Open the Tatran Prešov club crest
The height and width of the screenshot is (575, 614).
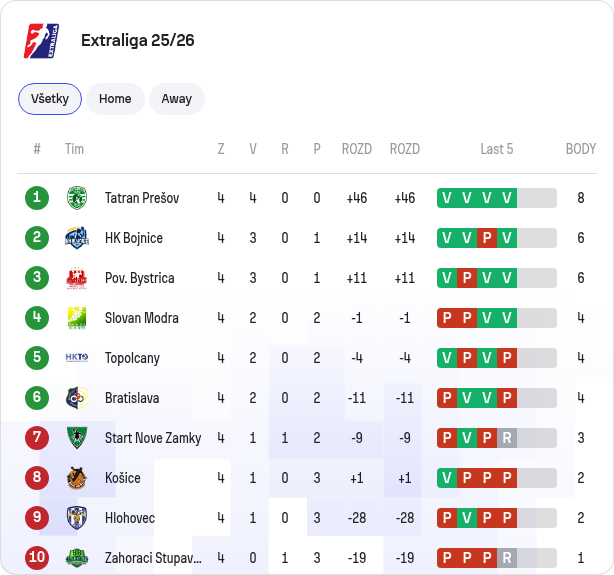tap(77, 198)
